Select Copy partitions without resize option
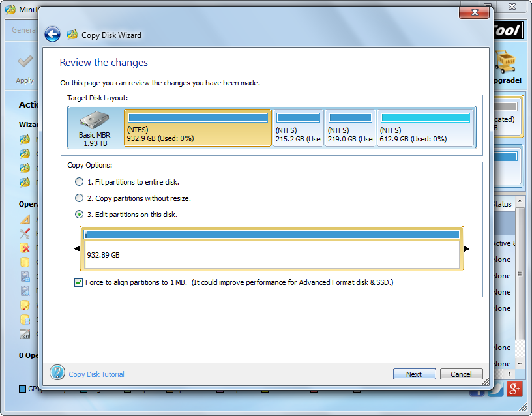Screen dimensions: 532x416 (132, 198)
